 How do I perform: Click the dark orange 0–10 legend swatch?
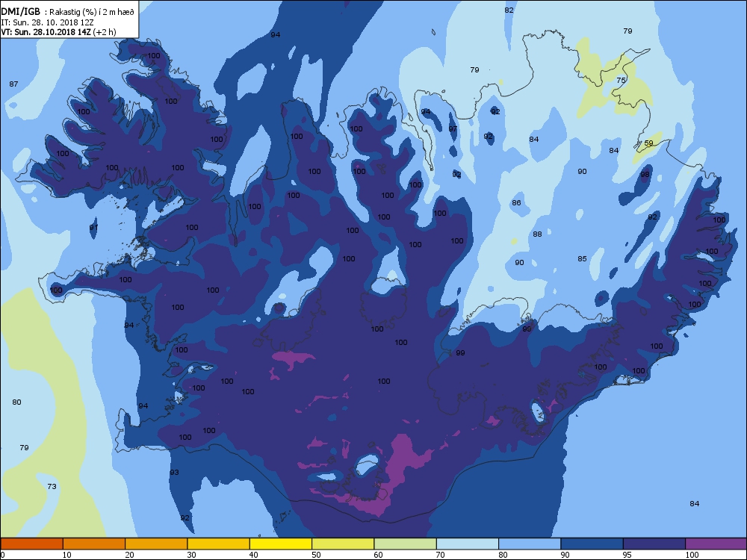32,544
